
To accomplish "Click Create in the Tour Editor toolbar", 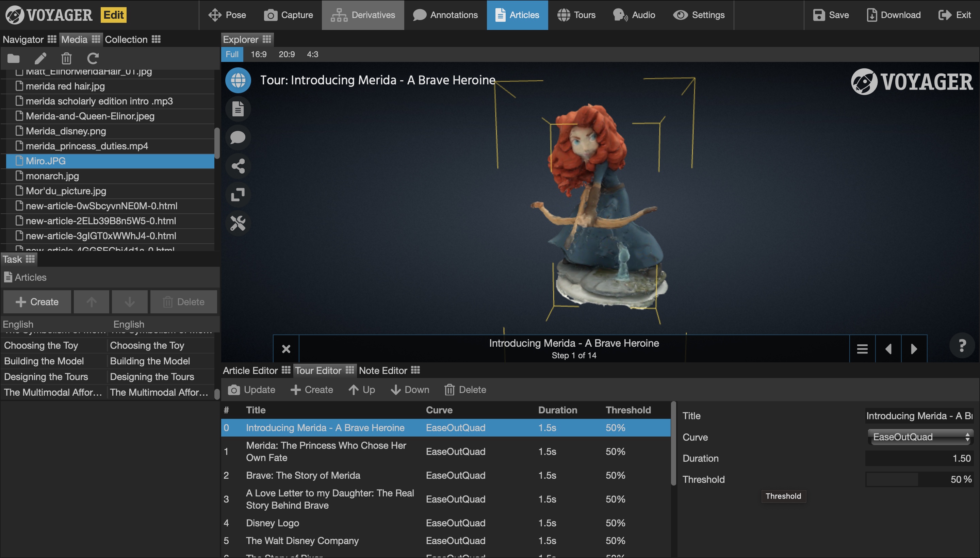I will 312,390.
